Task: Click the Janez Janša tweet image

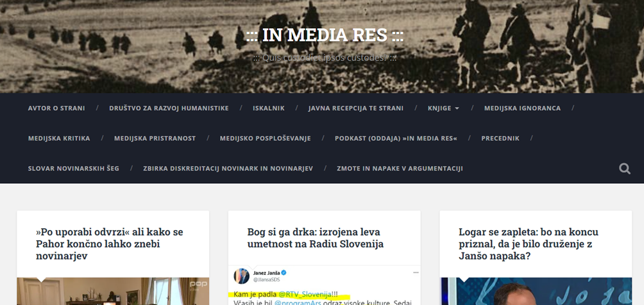Action: (325, 285)
